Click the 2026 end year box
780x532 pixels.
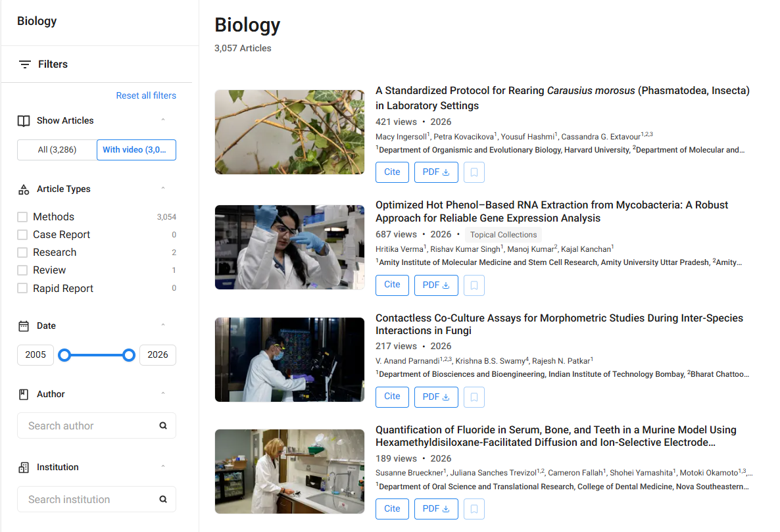tap(158, 355)
